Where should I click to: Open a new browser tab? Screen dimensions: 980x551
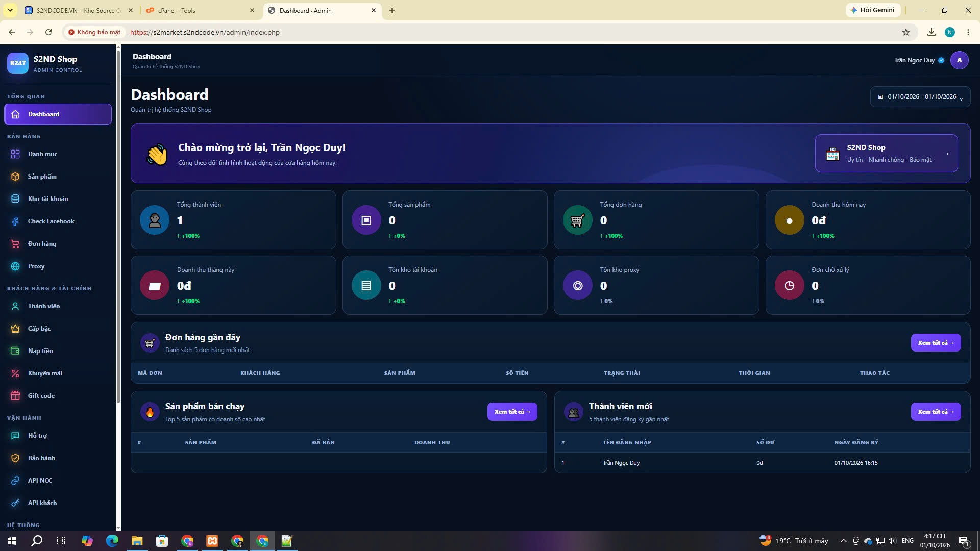pos(392,10)
